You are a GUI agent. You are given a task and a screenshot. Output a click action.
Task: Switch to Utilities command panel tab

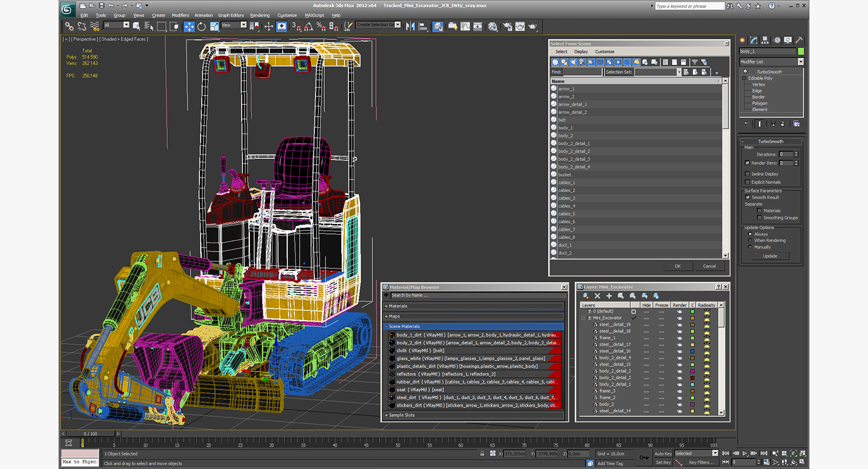(x=798, y=40)
